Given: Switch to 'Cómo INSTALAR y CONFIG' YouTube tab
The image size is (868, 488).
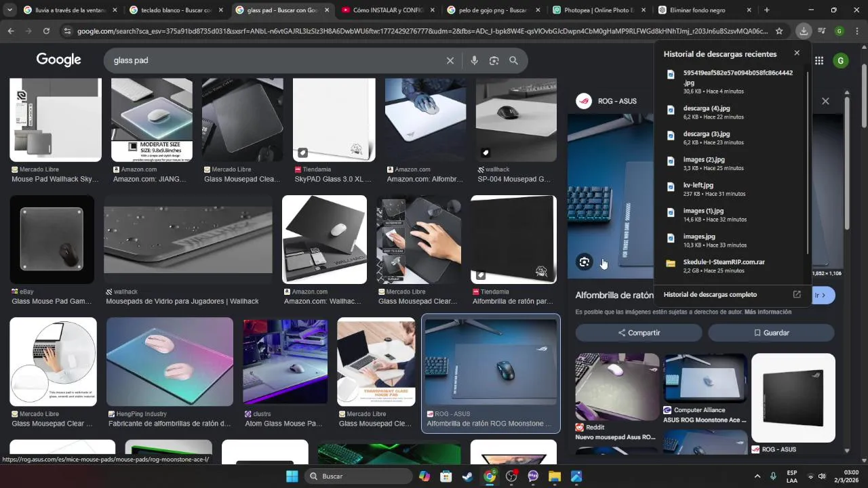Looking at the screenshot, I should click(x=389, y=10).
